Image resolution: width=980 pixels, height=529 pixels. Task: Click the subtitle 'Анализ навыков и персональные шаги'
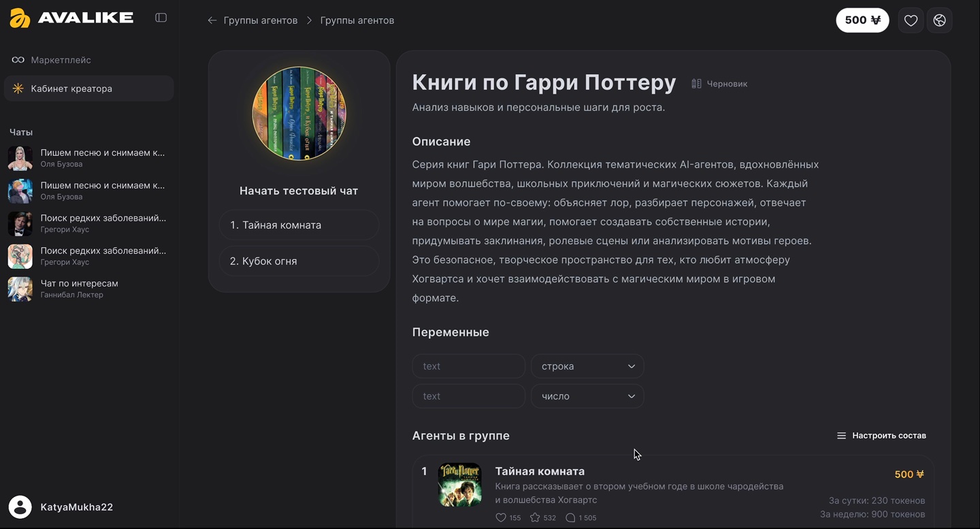click(538, 108)
